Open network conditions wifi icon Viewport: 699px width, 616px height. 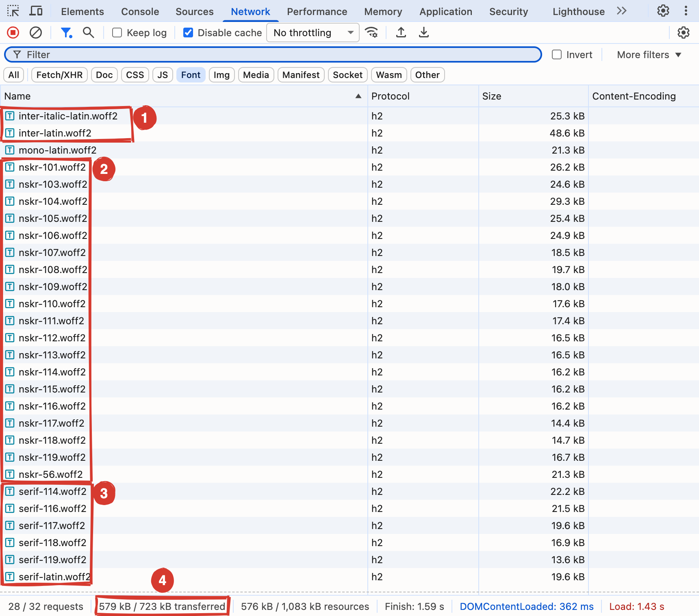(371, 33)
